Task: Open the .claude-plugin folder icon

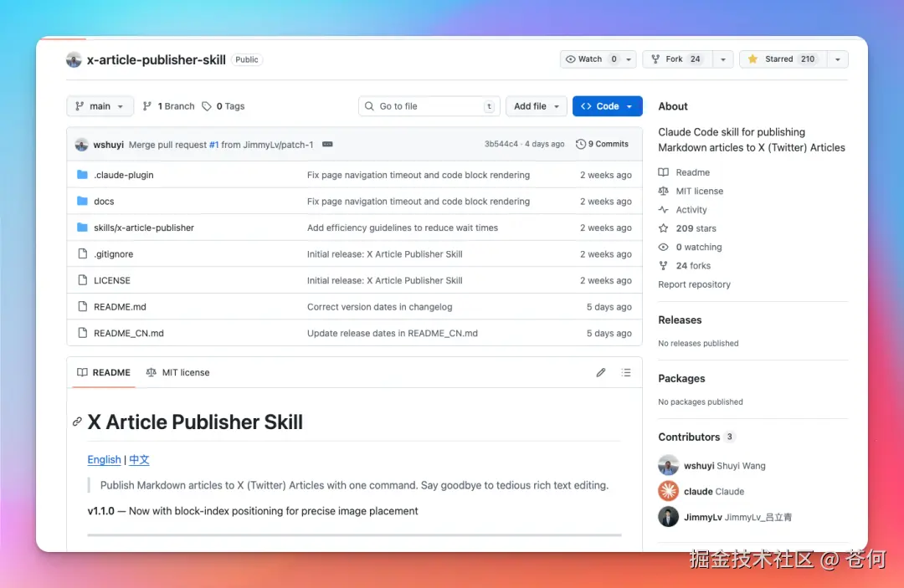Action: (82, 175)
